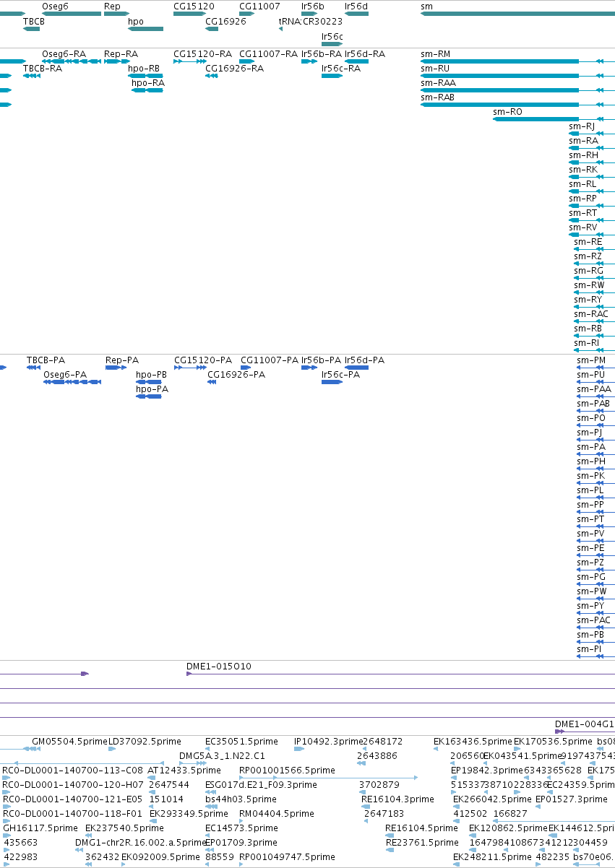Open the sm-PK protein feature

(x=595, y=482)
